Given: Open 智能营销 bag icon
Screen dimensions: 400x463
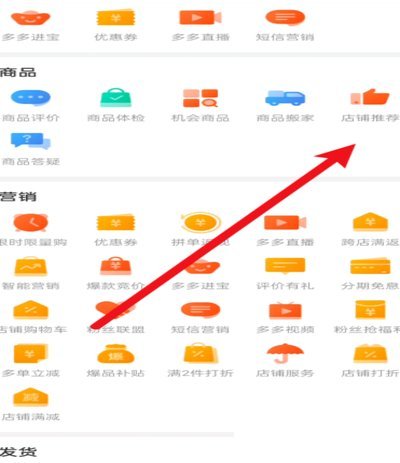Looking at the screenshot, I should [31, 266].
